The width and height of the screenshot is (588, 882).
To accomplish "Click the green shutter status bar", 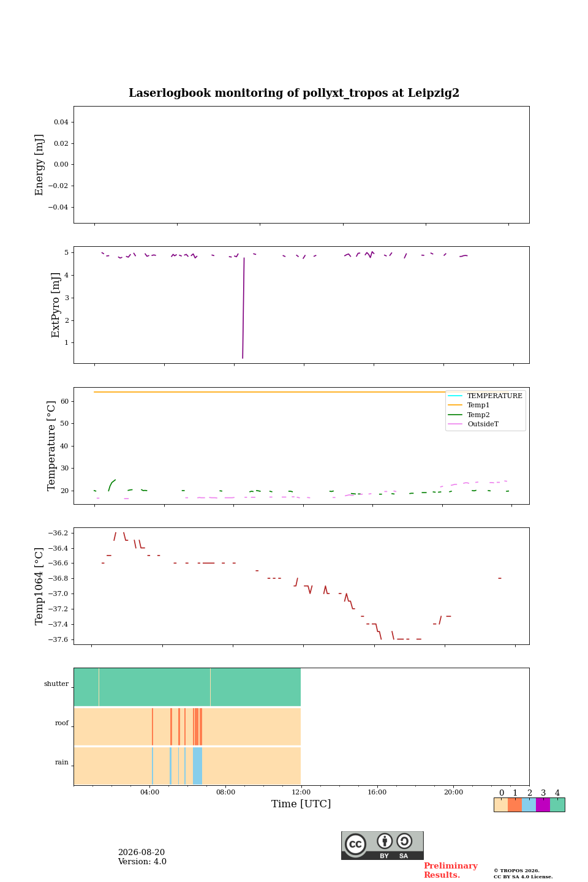I will (187, 687).
